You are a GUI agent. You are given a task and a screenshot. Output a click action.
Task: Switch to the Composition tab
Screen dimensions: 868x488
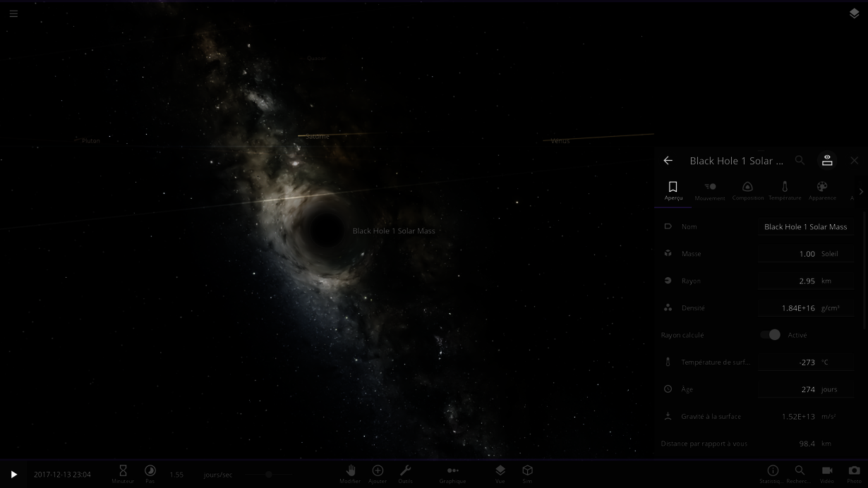748,190
